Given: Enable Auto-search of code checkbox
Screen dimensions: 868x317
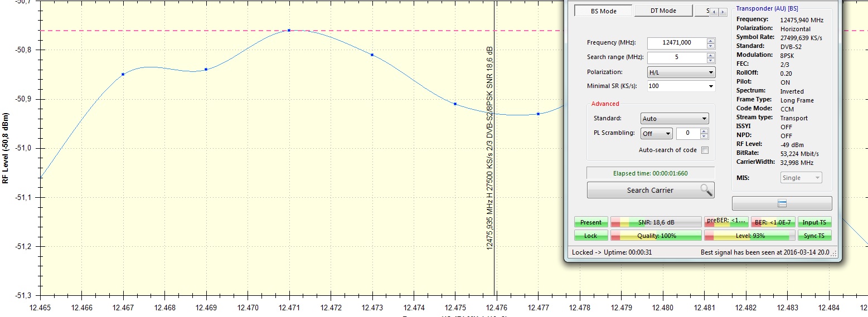Looking at the screenshot, I should tap(705, 150).
